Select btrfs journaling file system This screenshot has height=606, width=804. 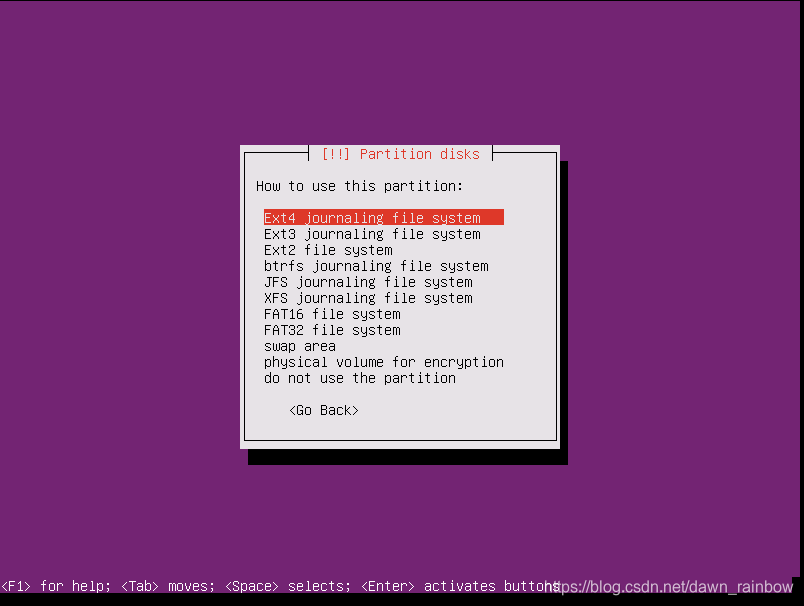[376, 266]
